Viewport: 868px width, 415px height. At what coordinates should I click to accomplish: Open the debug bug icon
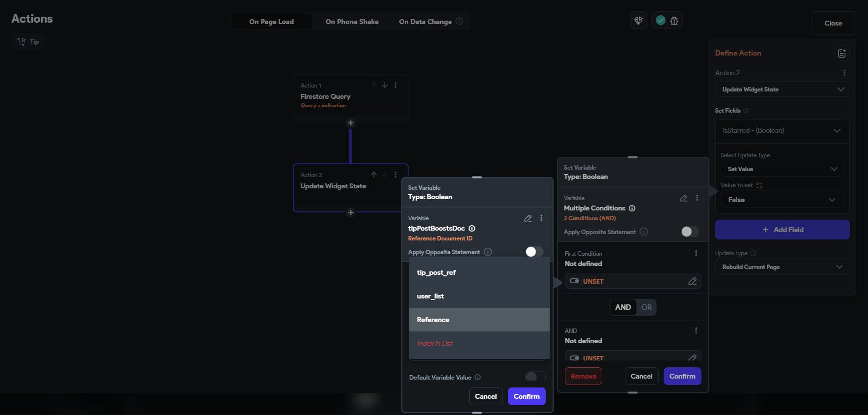(674, 21)
